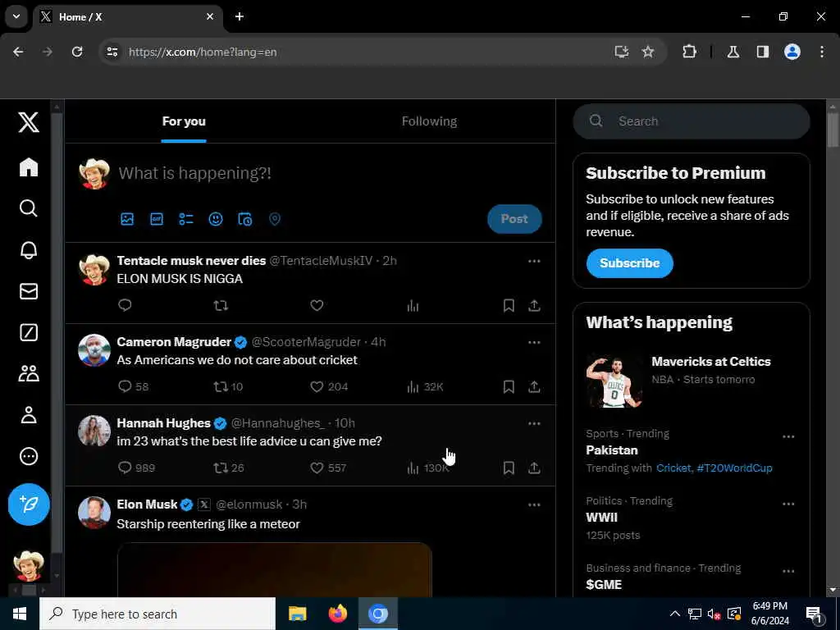Open Cameron Magruder's profile name

174,342
